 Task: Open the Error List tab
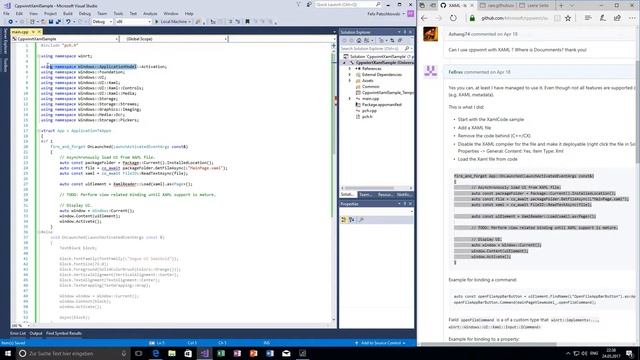pyautogui.click(x=18, y=333)
